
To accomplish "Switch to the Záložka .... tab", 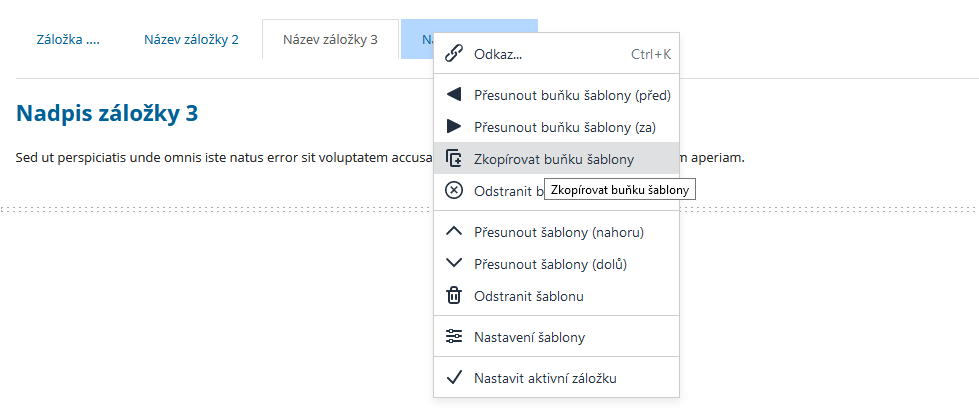I will [x=68, y=41].
